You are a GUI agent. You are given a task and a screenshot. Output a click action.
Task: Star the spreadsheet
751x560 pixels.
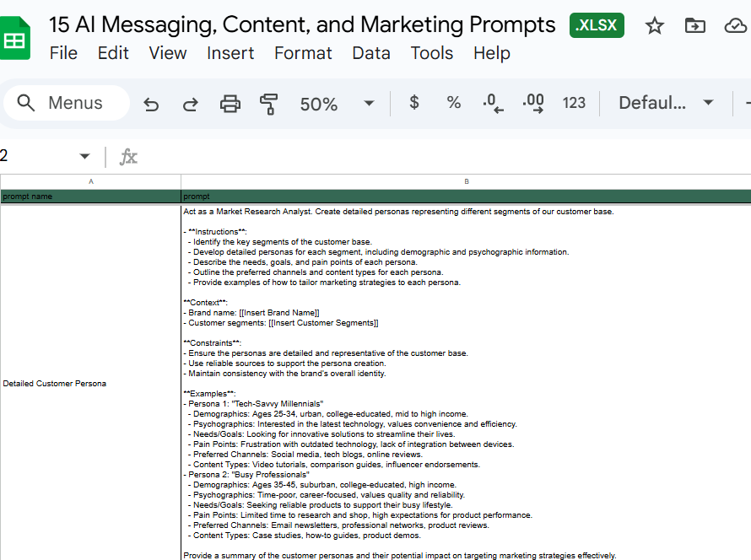(x=654, y=26)
